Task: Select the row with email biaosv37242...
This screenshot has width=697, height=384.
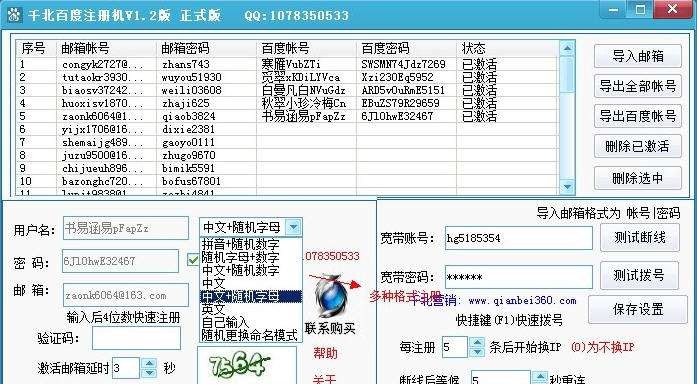Action: click(x=287, y=90)
